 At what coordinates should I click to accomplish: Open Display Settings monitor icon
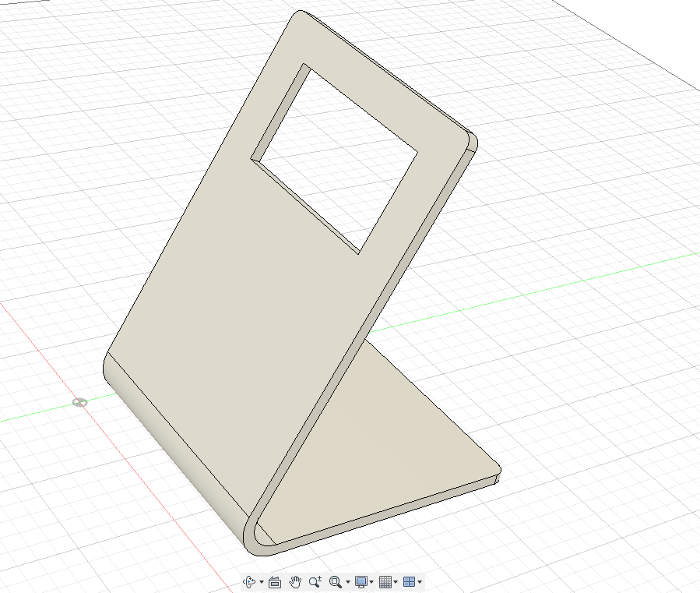[x=361, y=582]
